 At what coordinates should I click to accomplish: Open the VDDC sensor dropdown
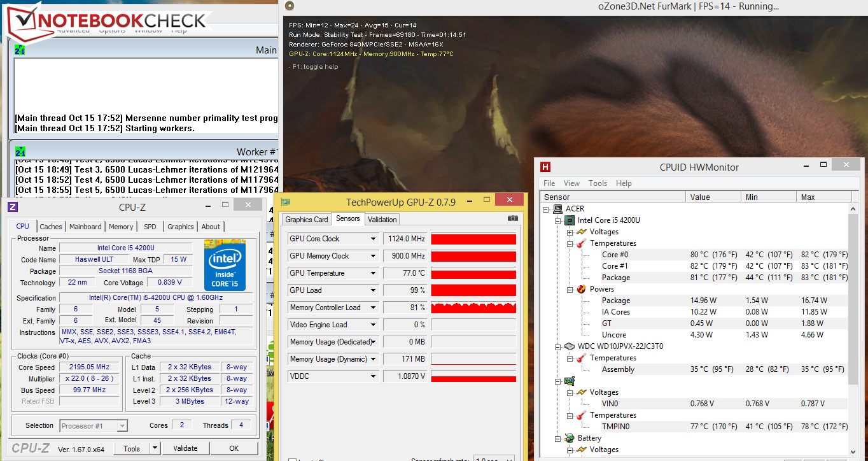374,376
